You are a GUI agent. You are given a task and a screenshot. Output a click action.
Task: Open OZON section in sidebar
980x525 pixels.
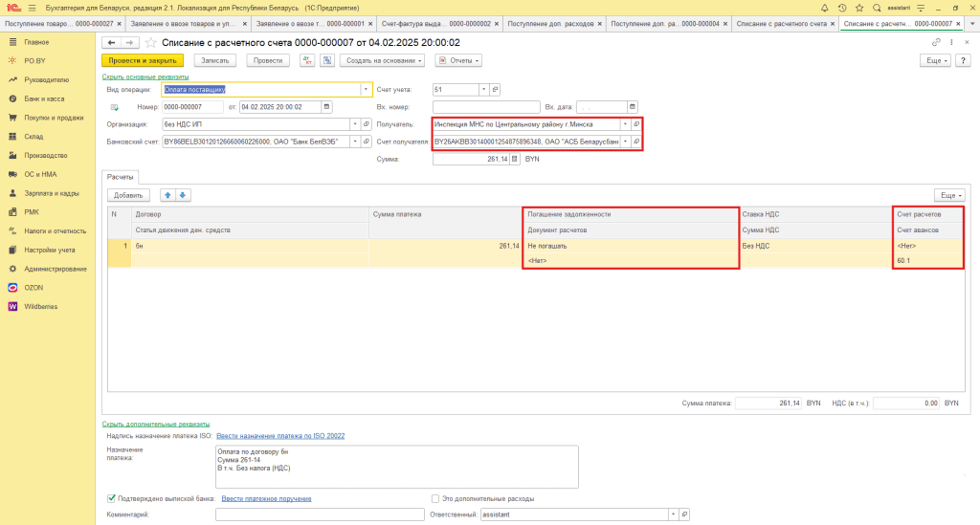(x=33, y=288)
